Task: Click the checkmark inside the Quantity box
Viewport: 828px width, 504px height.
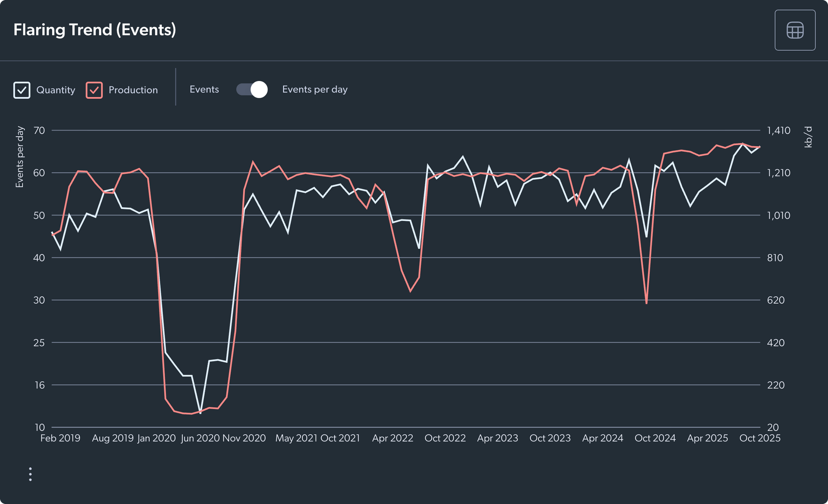Action: (22, 90)
